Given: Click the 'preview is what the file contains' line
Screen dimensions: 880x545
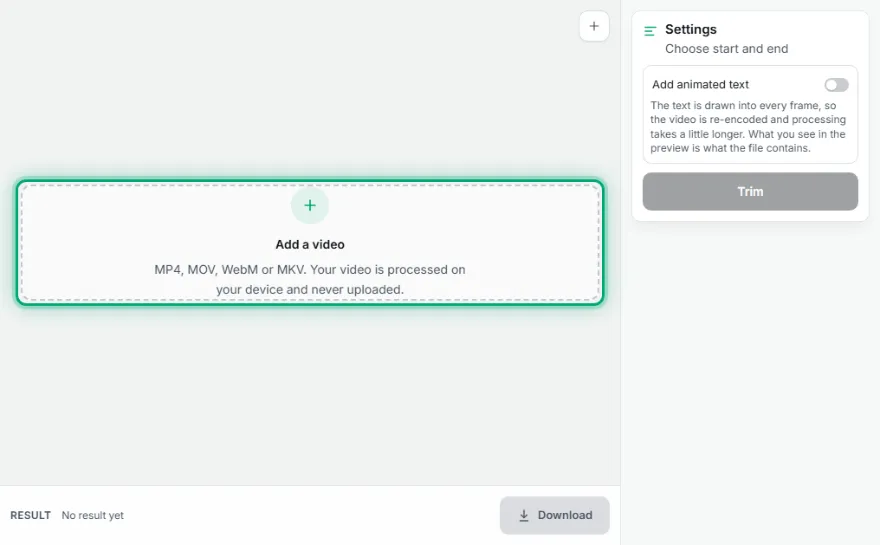Looking at the screenshot, I should click(730, 148).
